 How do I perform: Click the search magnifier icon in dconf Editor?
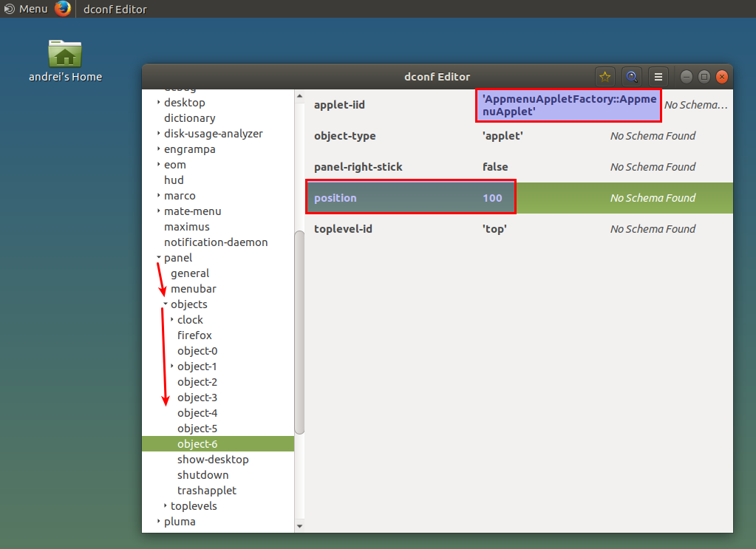click(x=631, y=76)
